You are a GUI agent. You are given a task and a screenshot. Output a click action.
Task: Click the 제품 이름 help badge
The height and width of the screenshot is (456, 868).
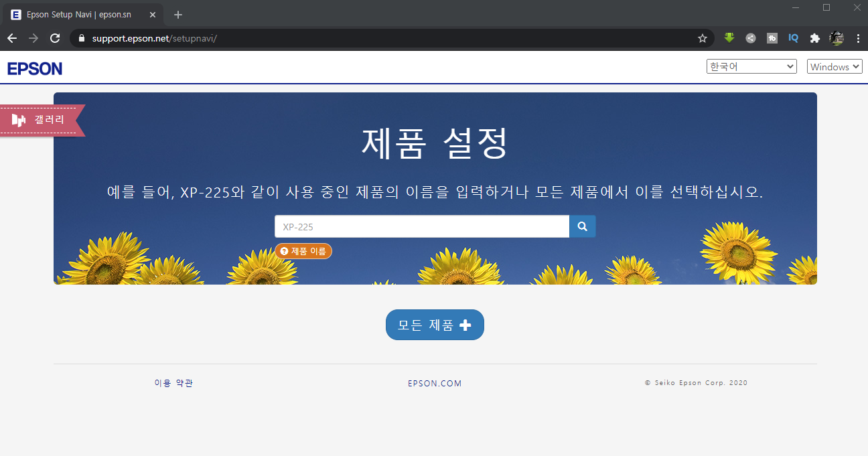tap(303, 251)
